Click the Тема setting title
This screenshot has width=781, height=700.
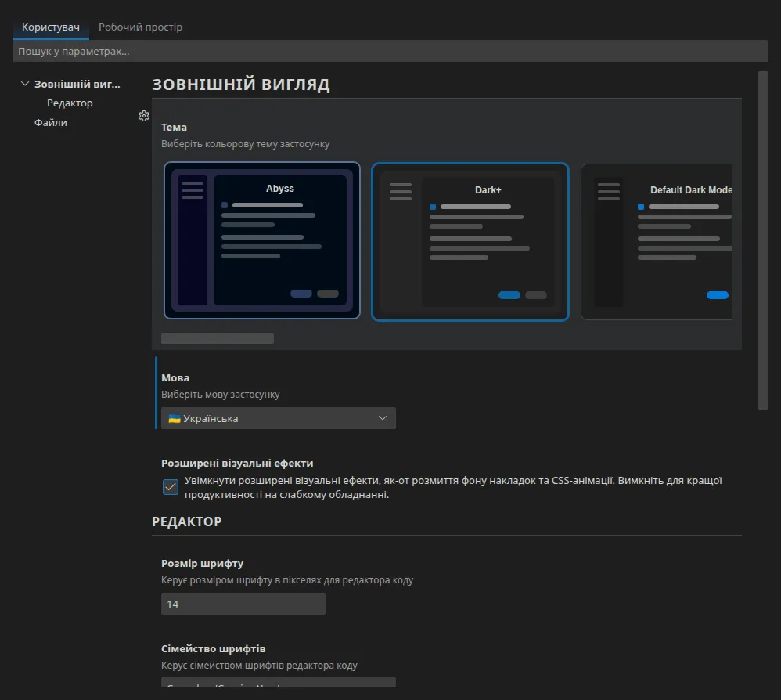point(174,128)
